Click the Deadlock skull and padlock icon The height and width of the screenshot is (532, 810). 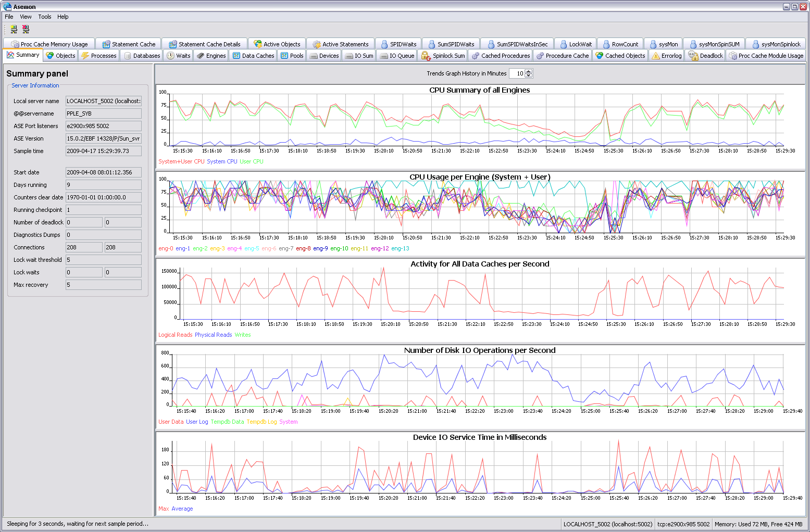[x=693, y=56]
